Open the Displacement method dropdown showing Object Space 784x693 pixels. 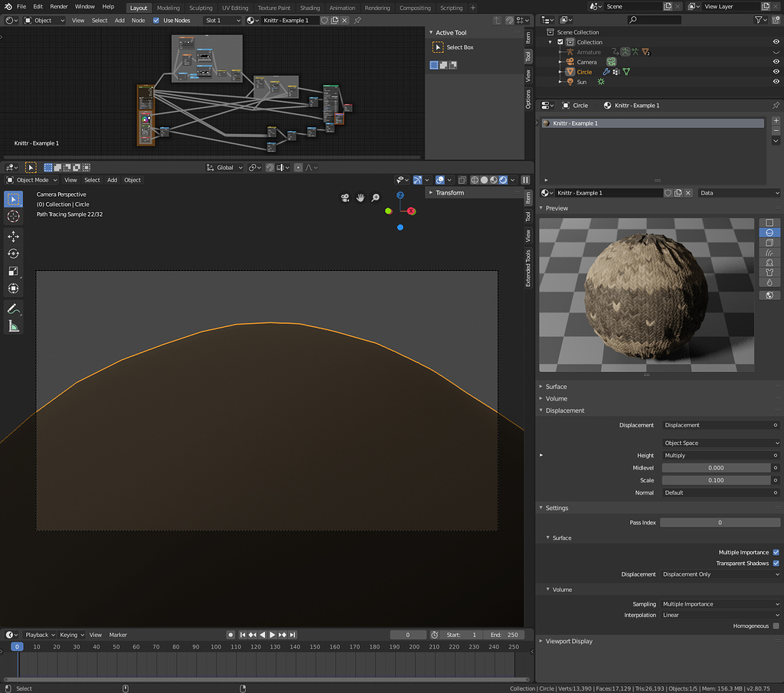(720, 443)
